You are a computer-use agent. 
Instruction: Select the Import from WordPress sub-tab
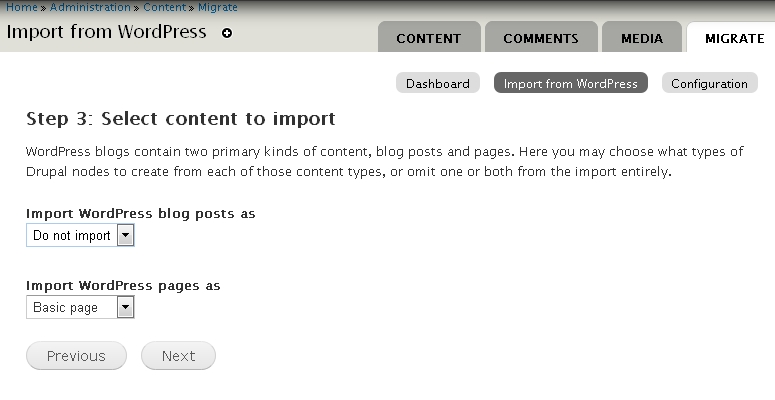[x=571, y=83]
